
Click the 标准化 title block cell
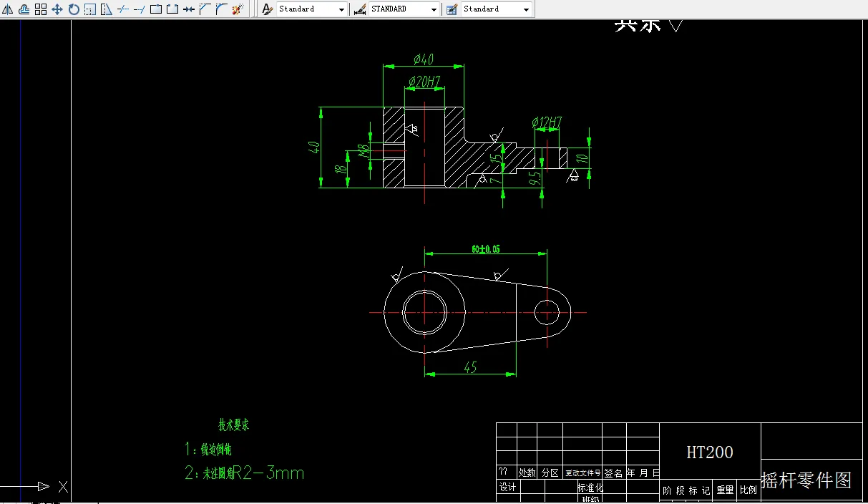click(x=590, y=488)
